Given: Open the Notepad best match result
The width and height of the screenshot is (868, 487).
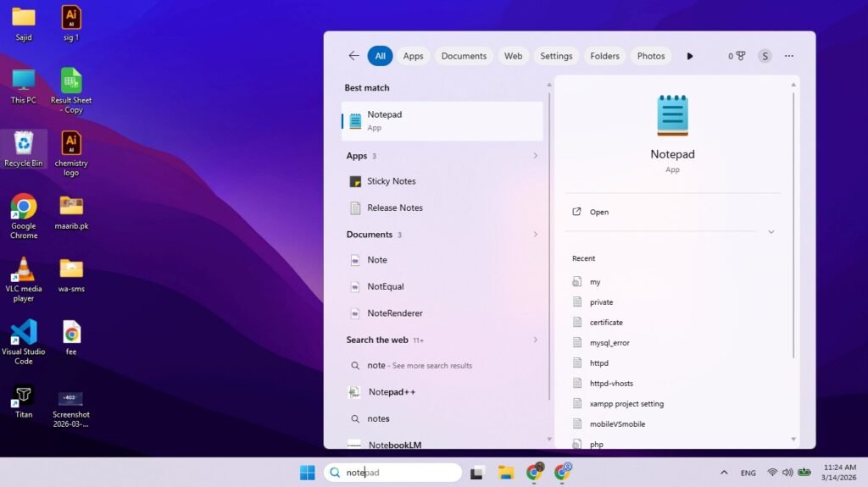Looking at the screenshot, I should [x=442, y=120].
